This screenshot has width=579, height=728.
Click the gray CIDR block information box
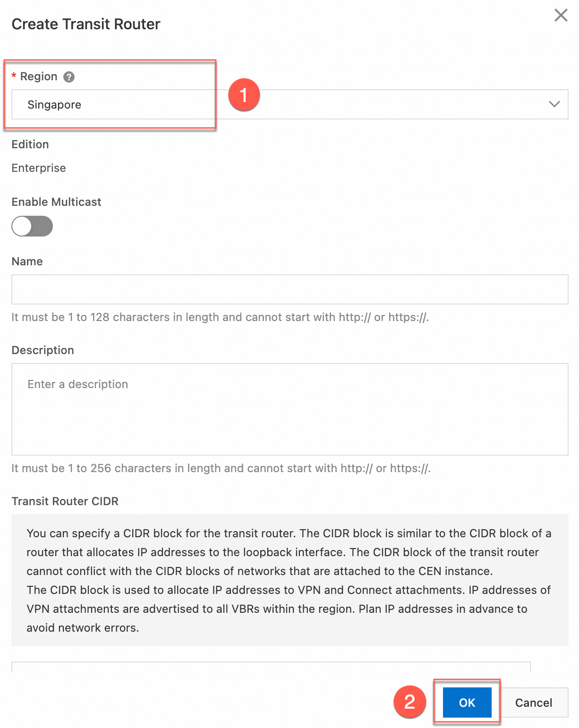coord(289,580)
